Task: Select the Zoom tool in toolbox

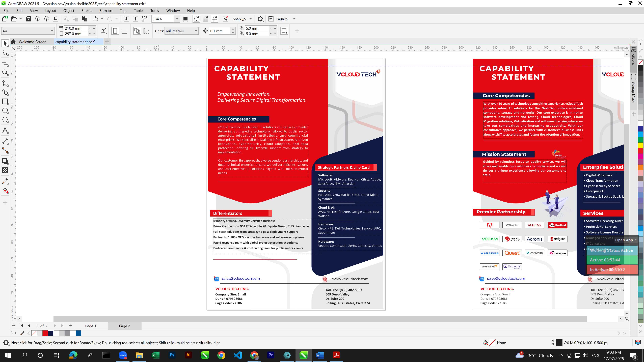Action: tap(5, 72)
